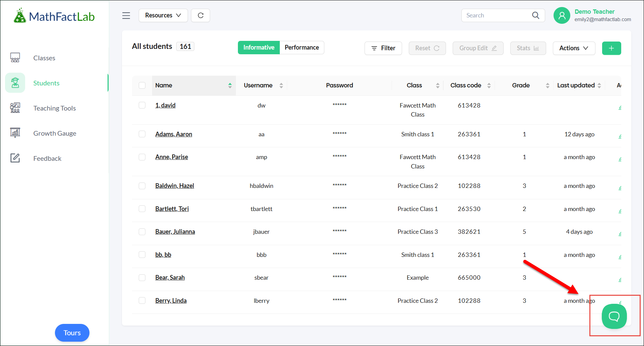Edit the Adams, Aaron row pencil icon

pyautogui.click(x=620, y=136)
